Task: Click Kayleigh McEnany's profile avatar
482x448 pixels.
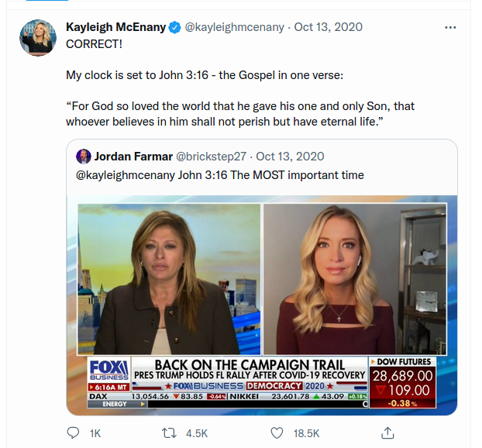Action: point(37,37)
